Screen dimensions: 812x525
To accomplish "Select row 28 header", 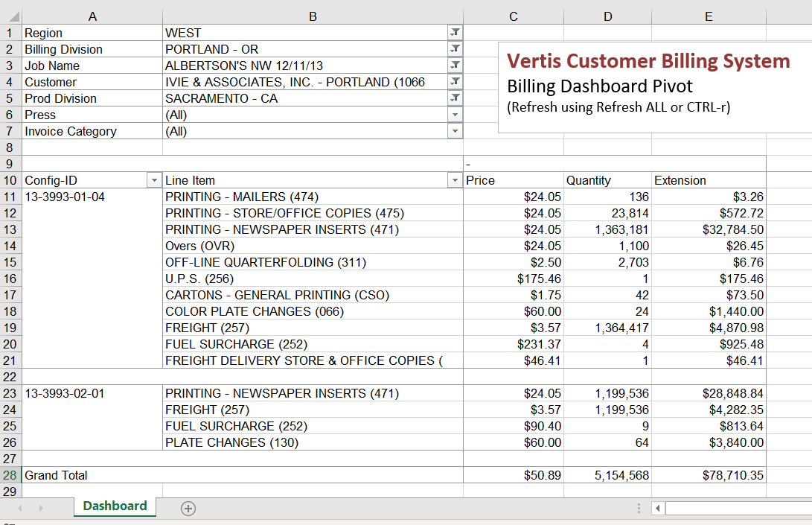I will point(10,475).
